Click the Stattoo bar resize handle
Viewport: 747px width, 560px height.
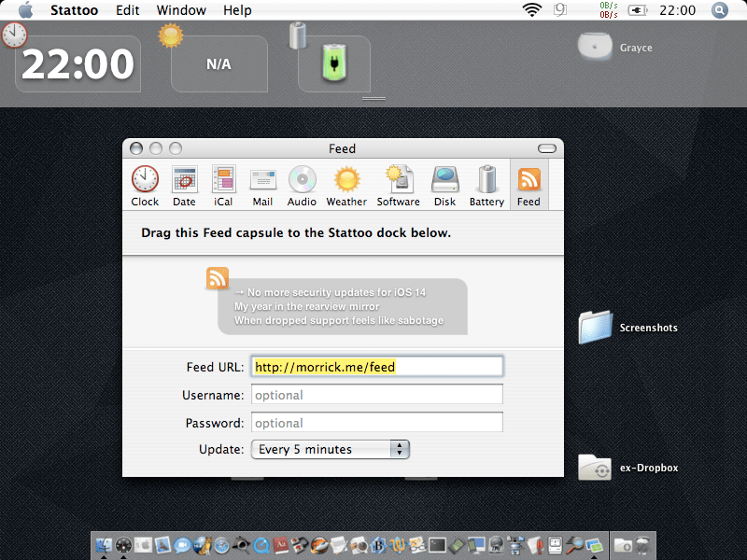point(373,99)
